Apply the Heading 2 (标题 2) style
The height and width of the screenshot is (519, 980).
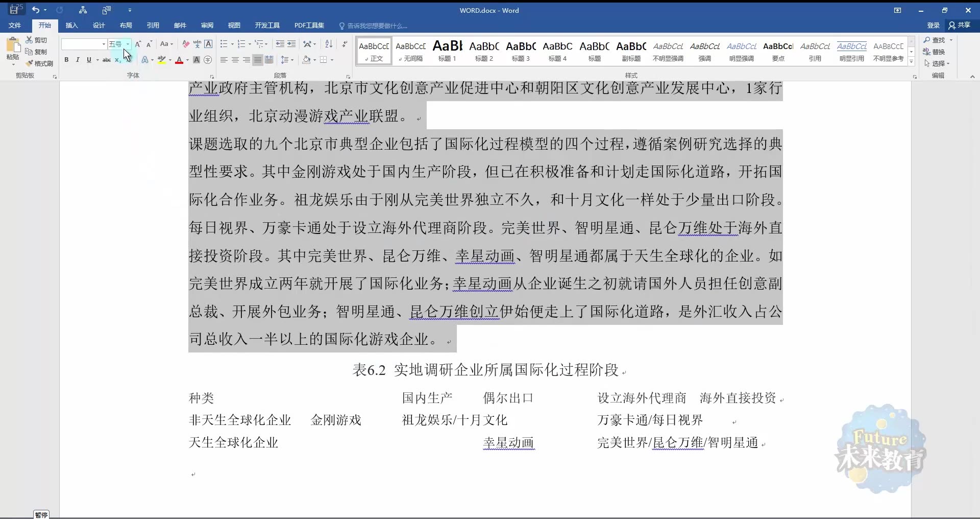coord(484,51)
